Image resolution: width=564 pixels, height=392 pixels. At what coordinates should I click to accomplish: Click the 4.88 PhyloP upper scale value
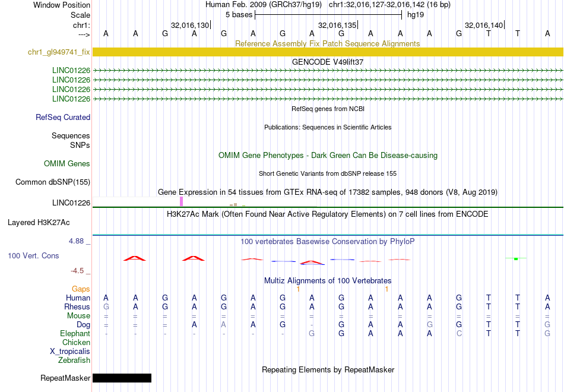[76, 241]
